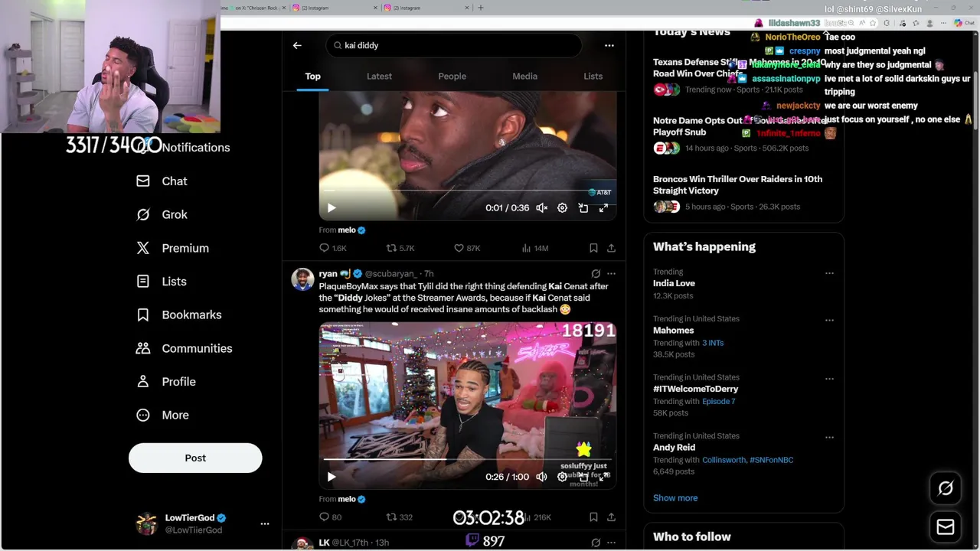Like the post with 87K likes
The height and width of the screenshot is (551, 980).
point(467,248)
